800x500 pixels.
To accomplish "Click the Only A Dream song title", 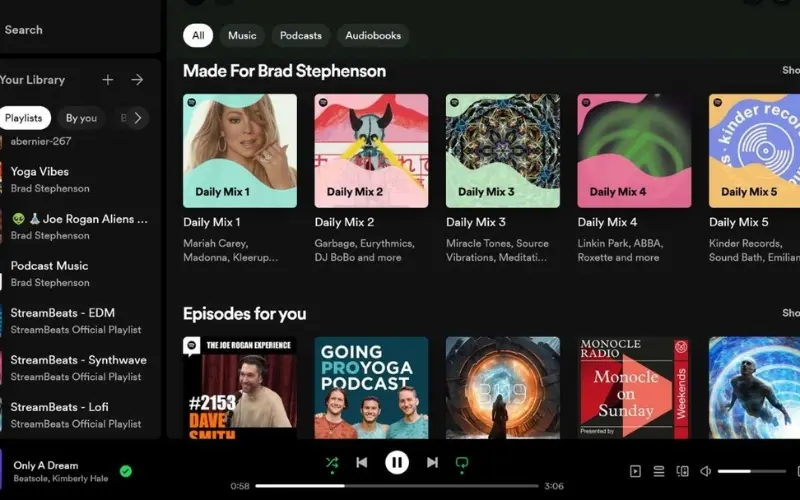I will [x=46, y=465].
